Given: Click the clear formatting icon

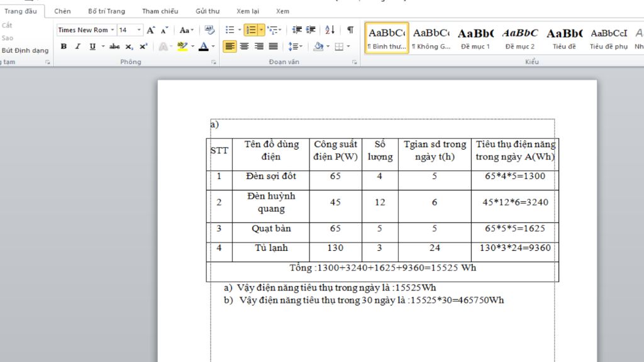Looking at the screenshot, I should click(x=209, y=30).
